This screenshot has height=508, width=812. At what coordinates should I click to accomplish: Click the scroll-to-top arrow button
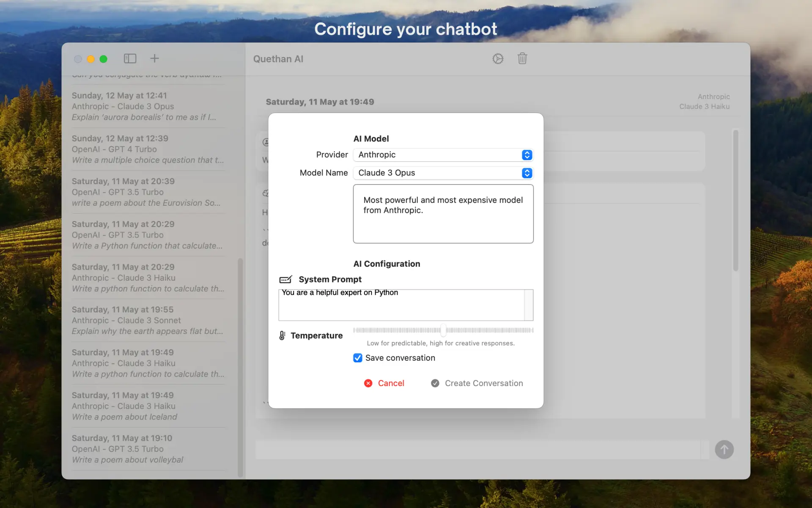pos(724,450)
